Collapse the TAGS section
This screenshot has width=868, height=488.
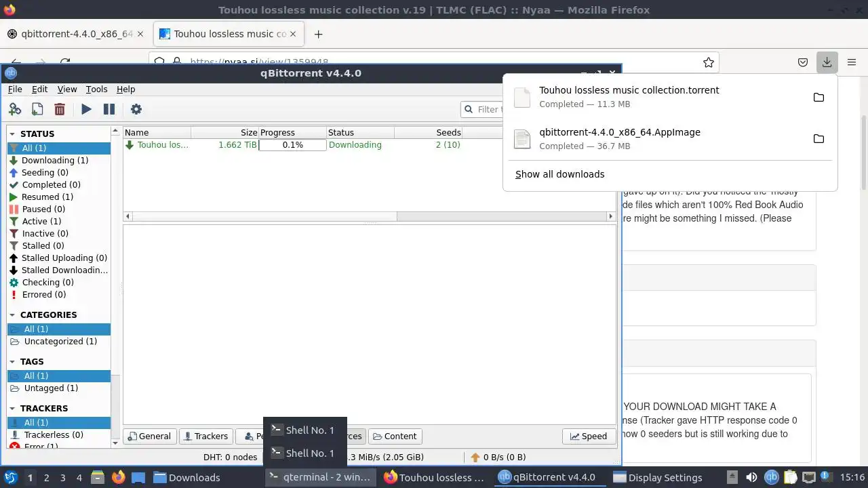tap(12, 362)
